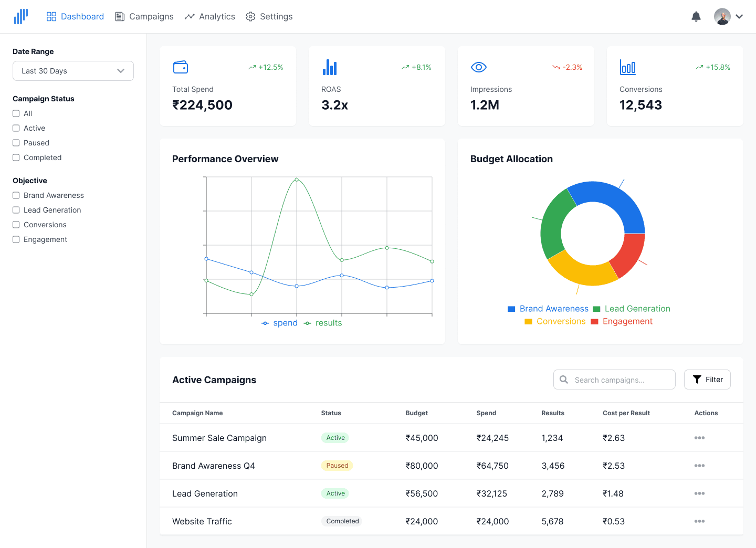Click the ROAS bar chart icon

(x=330, y=67)
